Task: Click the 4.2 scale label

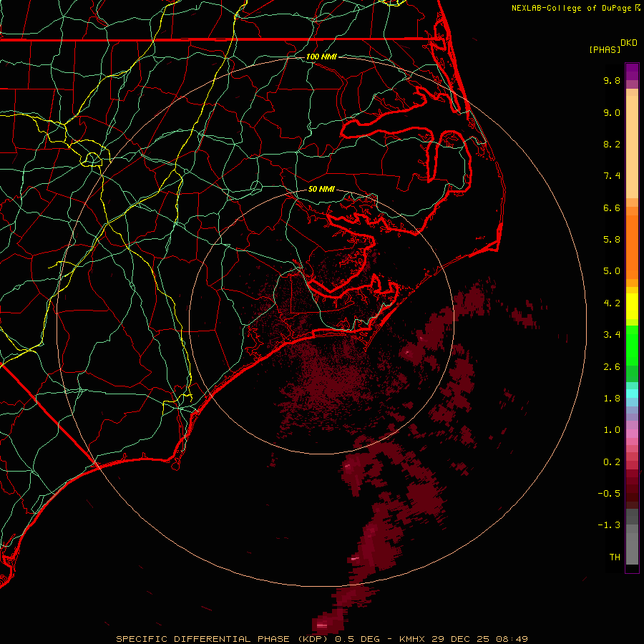Action: point(612,303)
